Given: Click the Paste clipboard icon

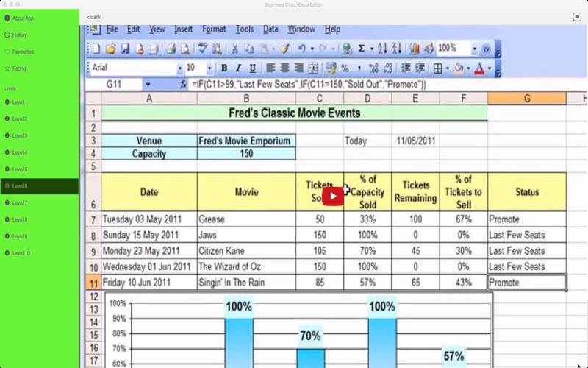Looking at the screenshot, I should [x=265, y=49].
